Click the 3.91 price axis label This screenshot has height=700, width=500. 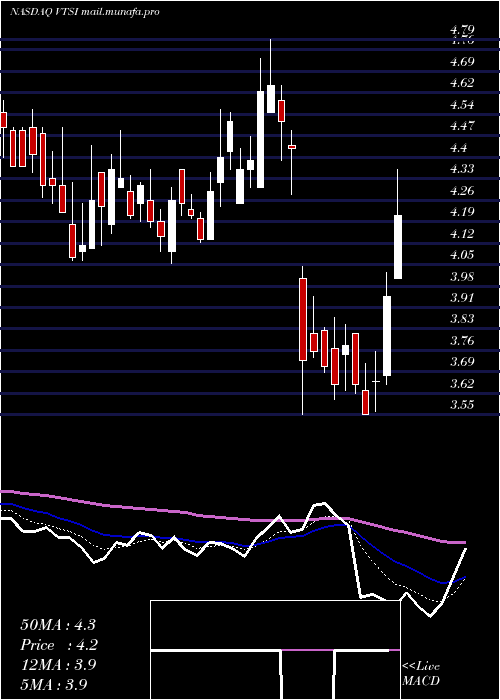pos(462,298)
